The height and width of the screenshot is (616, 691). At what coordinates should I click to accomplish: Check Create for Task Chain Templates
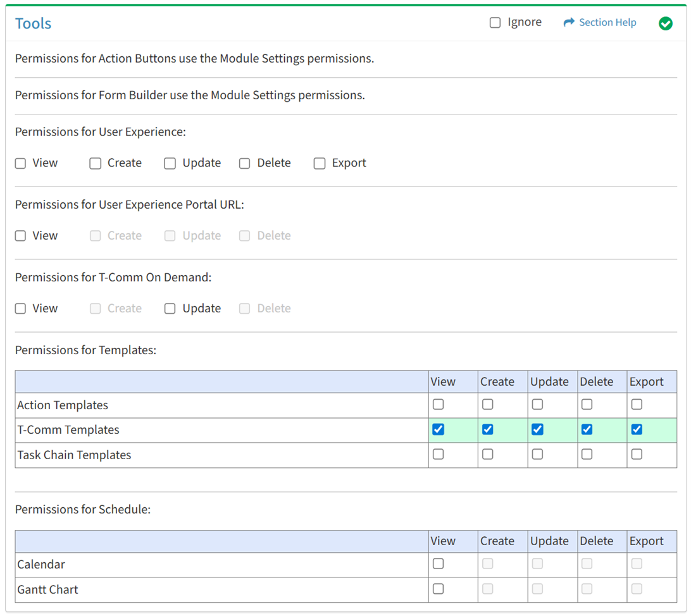(x=487, y=454)
